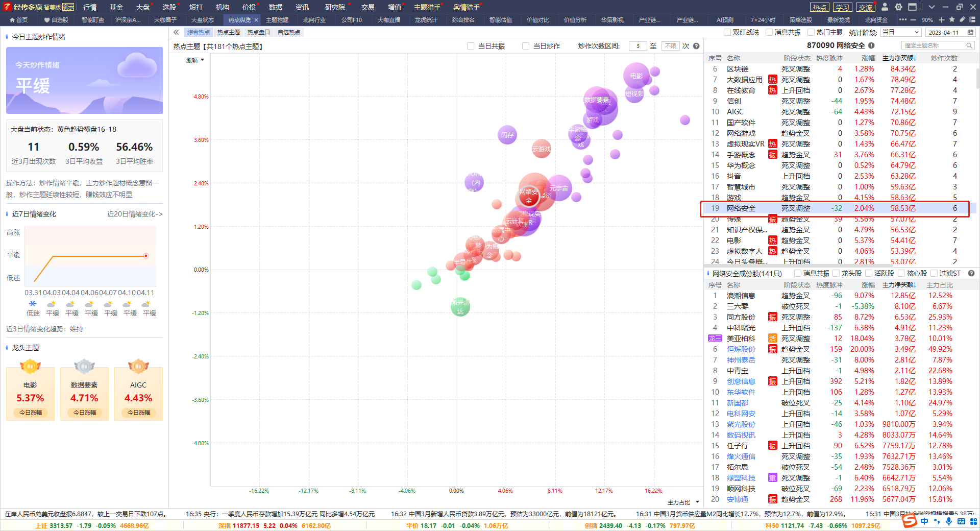Toggle the 核心股 checkbox

(901, 273)
